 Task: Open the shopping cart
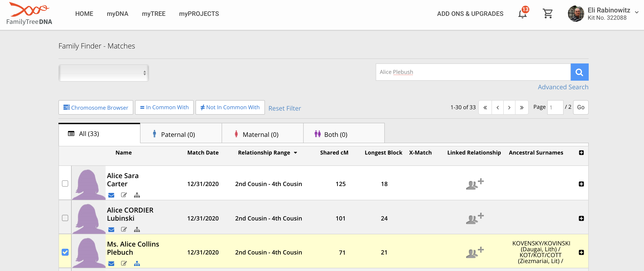(x=547, y=14)
